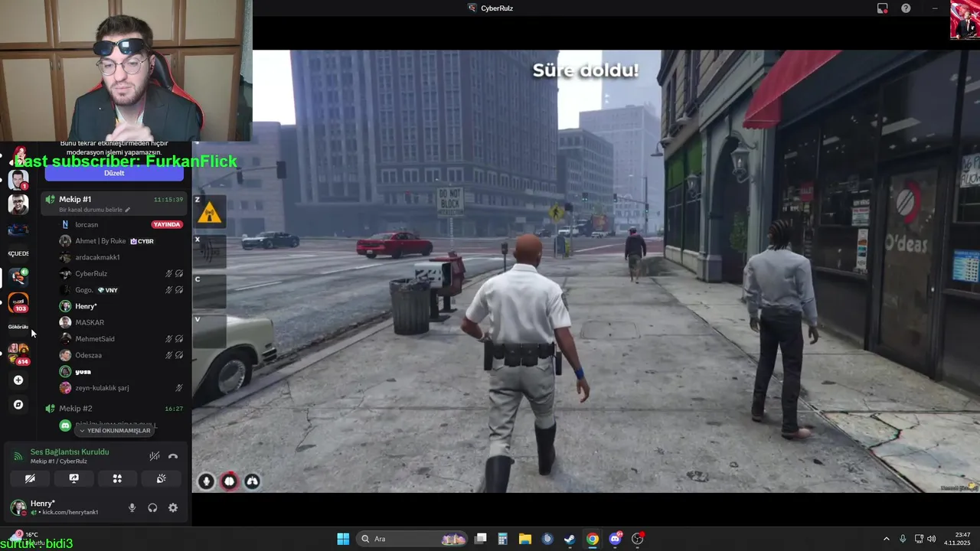Viewport: 980px width, 551px height.
Task: Open the Gökörükü server
Action: (18, 327)
